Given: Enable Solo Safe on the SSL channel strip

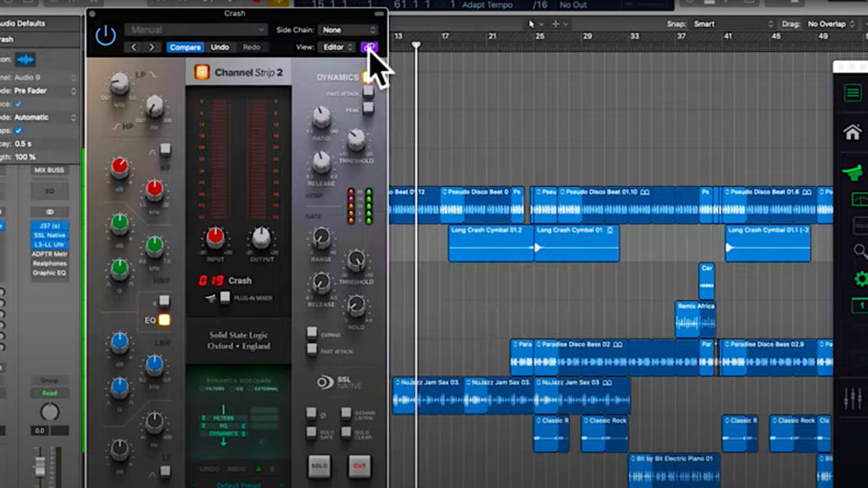Looking at the screenshot, I should tap(311, 433).
